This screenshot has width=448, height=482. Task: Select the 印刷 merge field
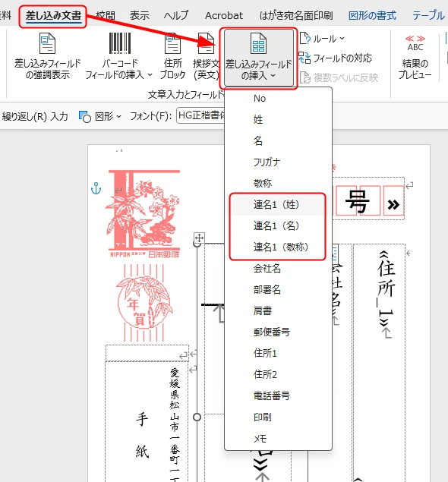pos(278,417)
